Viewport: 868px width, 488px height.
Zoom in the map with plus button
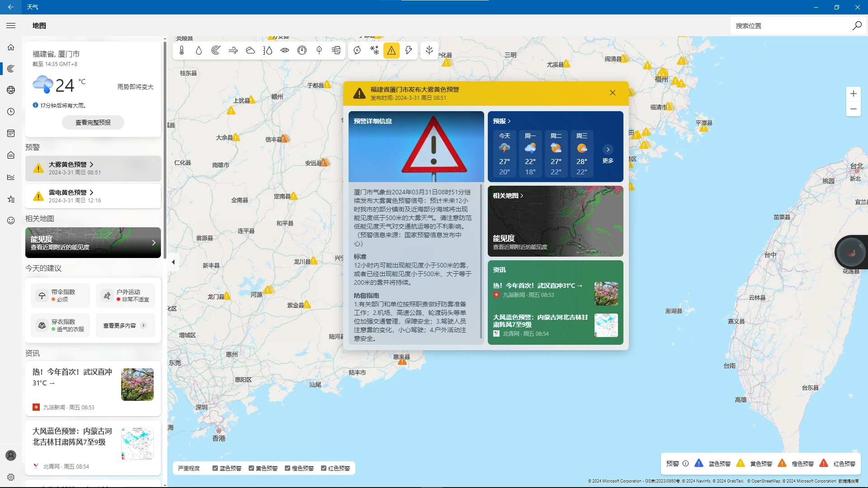854,94
